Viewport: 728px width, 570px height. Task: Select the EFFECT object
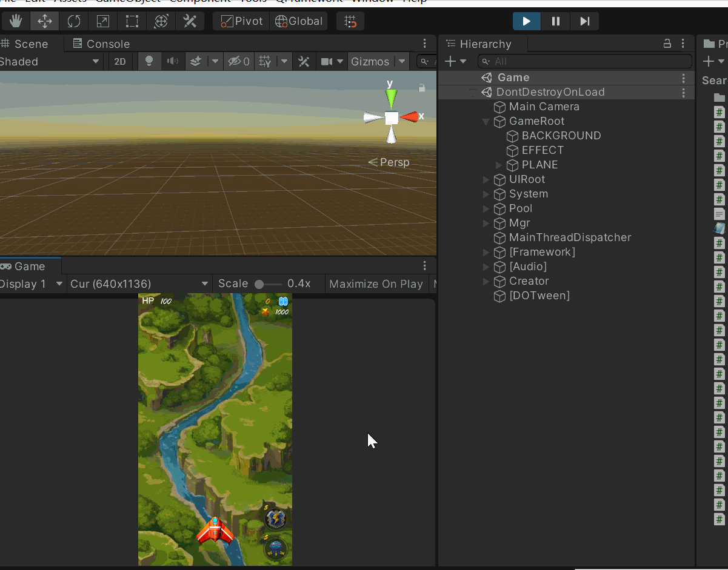tap(543, 150)
